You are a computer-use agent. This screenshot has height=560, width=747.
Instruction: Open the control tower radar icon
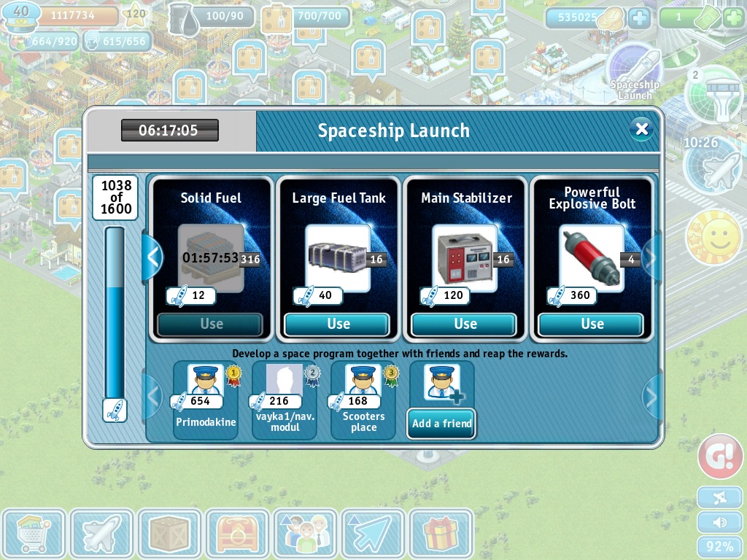point(714,94)
